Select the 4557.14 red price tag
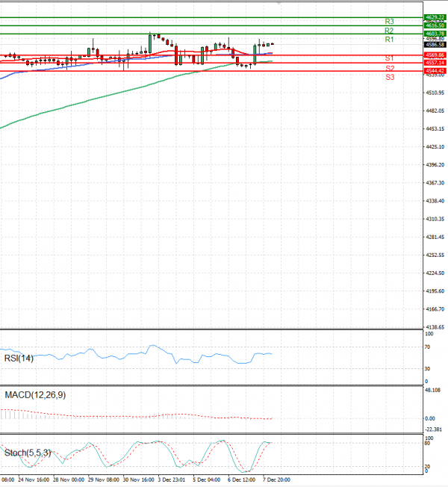 click(435, 63)
